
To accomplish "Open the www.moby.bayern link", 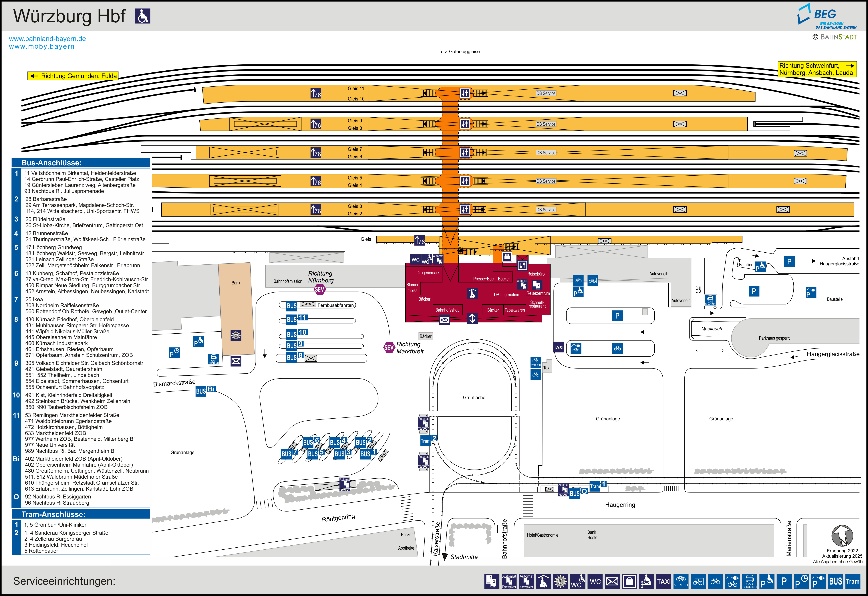I will (x=42, y=46).
